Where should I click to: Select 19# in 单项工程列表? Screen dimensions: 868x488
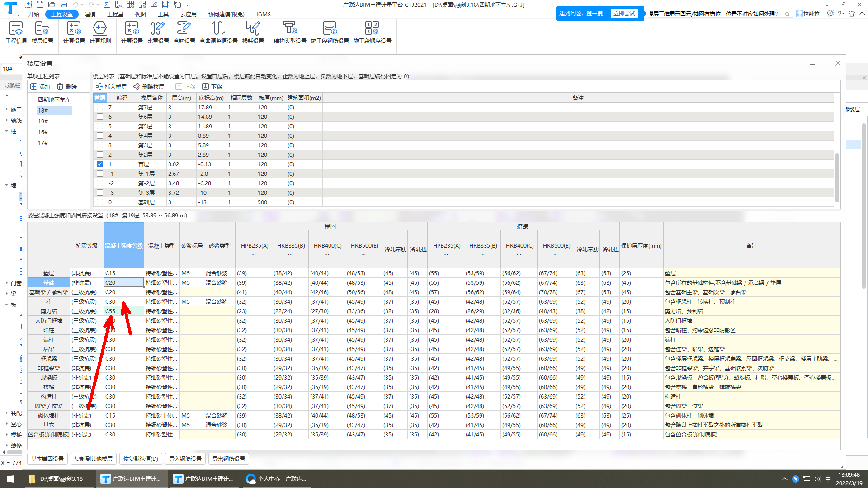43,121
